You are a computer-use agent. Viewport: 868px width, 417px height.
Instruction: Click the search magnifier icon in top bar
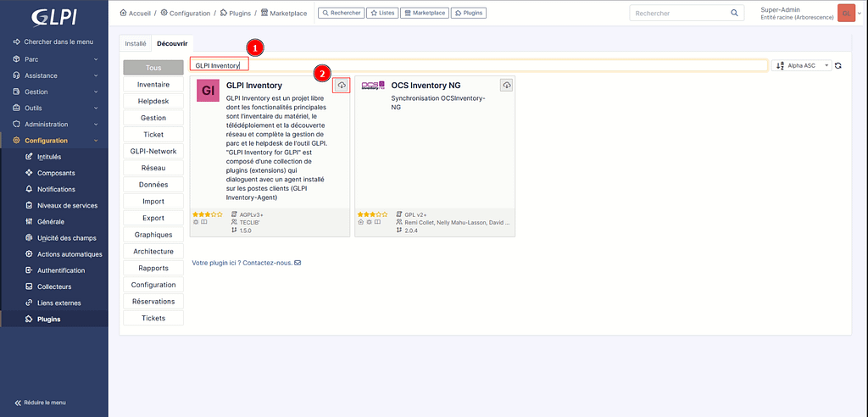(x=734, y=14)
